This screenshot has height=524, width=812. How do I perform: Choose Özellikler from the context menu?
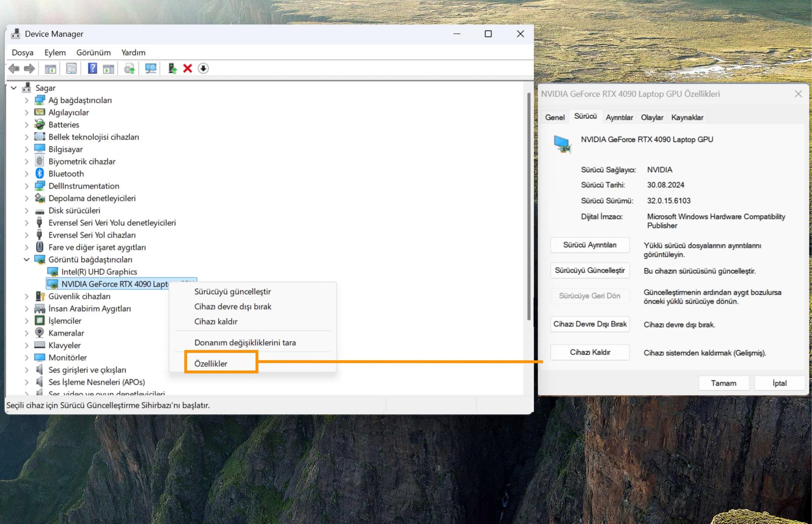[211, 363]
